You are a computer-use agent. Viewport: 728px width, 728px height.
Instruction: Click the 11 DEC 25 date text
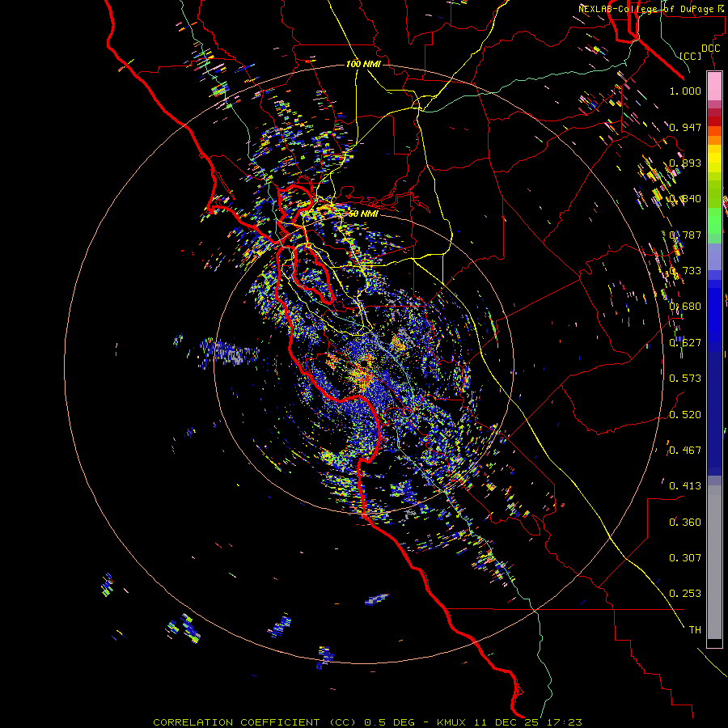pyautogui.click(x=506, y=722)
